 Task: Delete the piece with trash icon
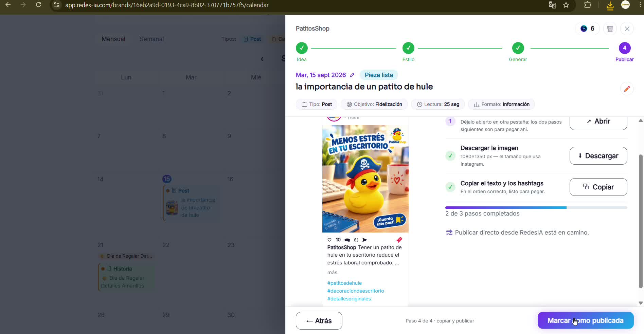tap(610, 29)
